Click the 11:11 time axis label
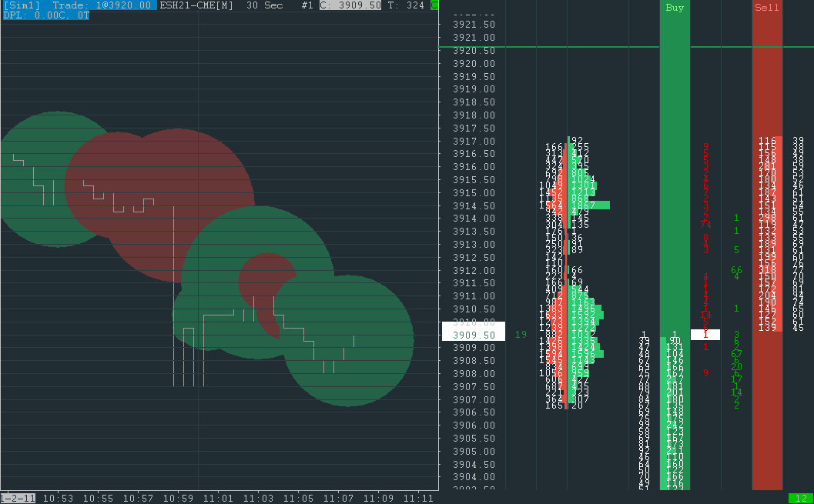The width and height of the screenshot is (814, 504). point(418,499)
